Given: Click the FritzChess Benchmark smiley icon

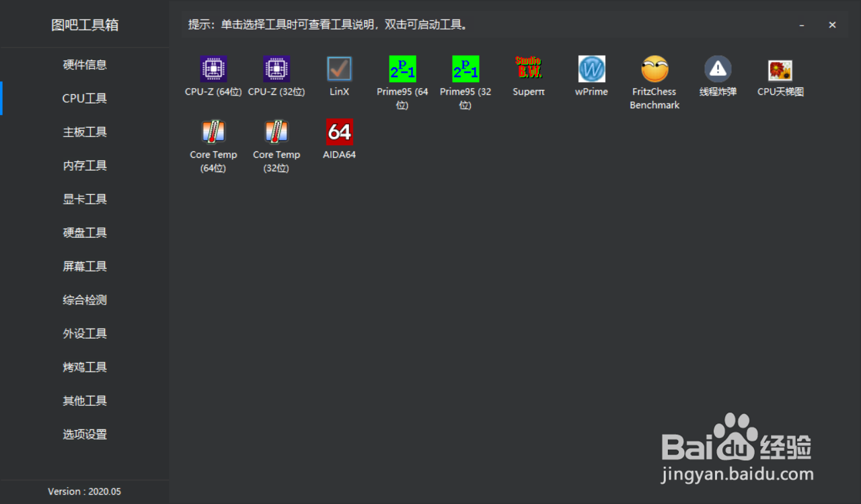Looking at the screenshot, I should pyautogui.click(x=655, y=69).
